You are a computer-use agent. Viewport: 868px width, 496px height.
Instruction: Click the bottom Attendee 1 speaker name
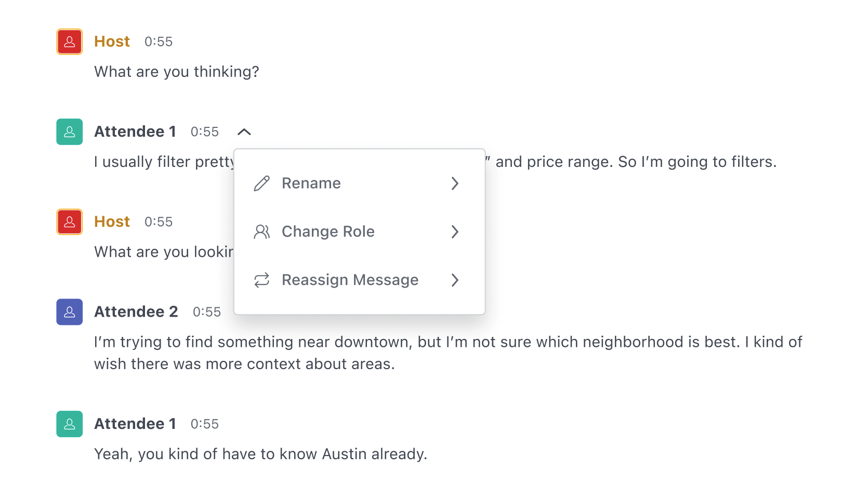tap(135, 424)
